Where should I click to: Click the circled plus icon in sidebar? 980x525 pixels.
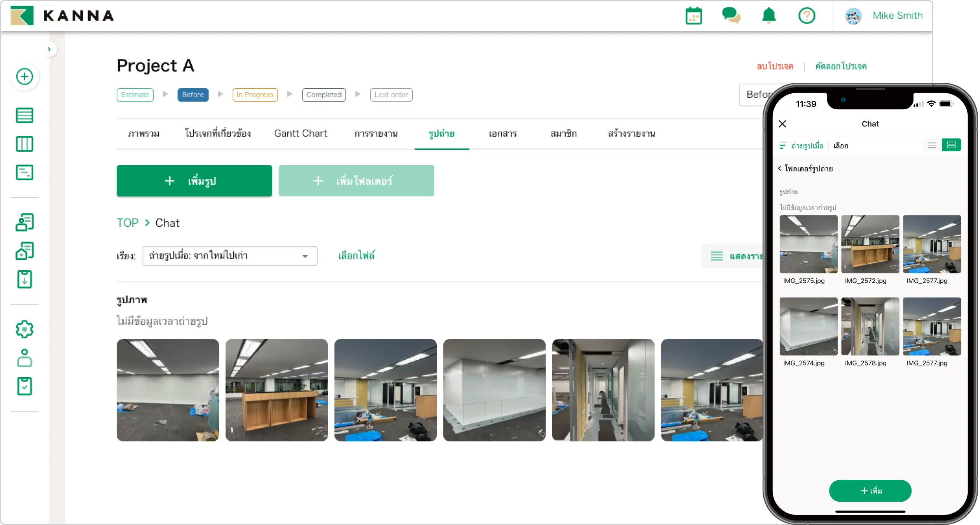click(x=24, y=77)
